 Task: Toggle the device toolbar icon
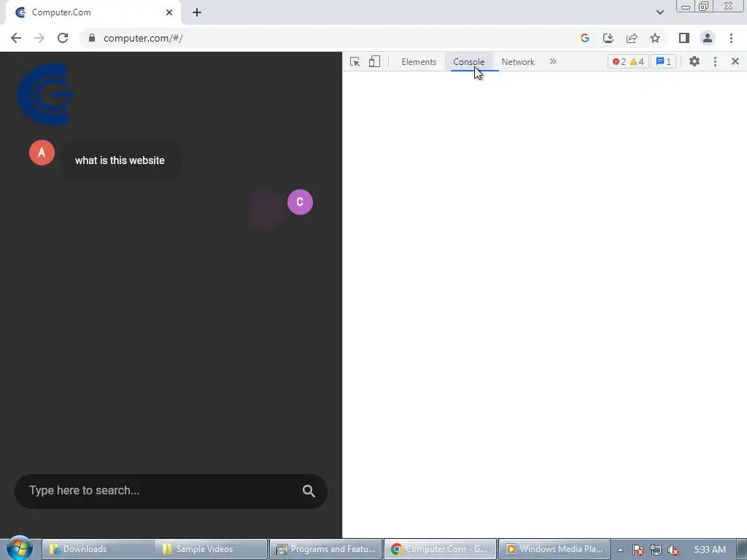coord(374,61)
